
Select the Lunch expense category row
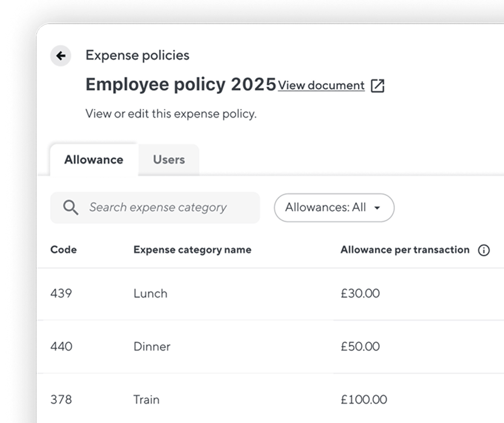click(271, 294)
